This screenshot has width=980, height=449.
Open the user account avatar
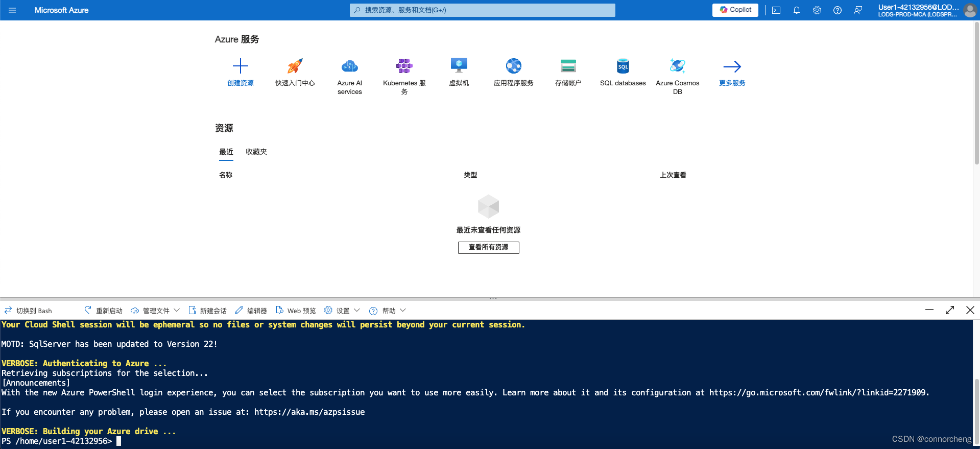pos(970,10)
